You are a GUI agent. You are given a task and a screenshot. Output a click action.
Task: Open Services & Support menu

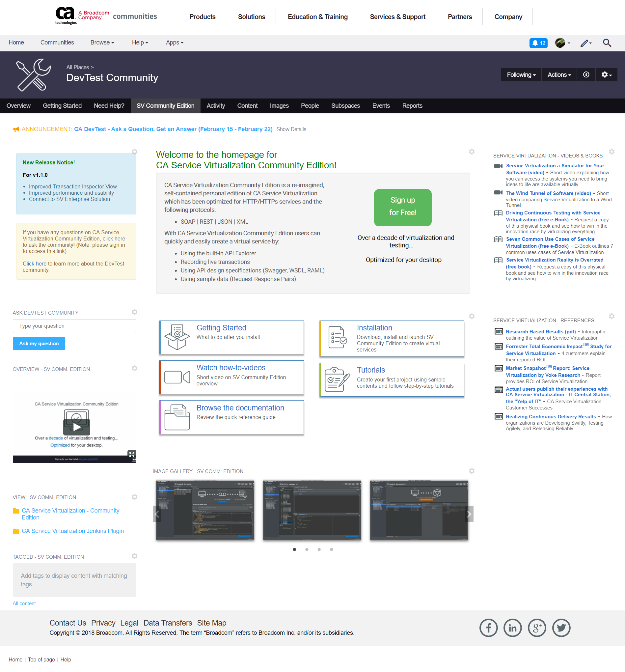pyautogui.click(x=397, y=16)
